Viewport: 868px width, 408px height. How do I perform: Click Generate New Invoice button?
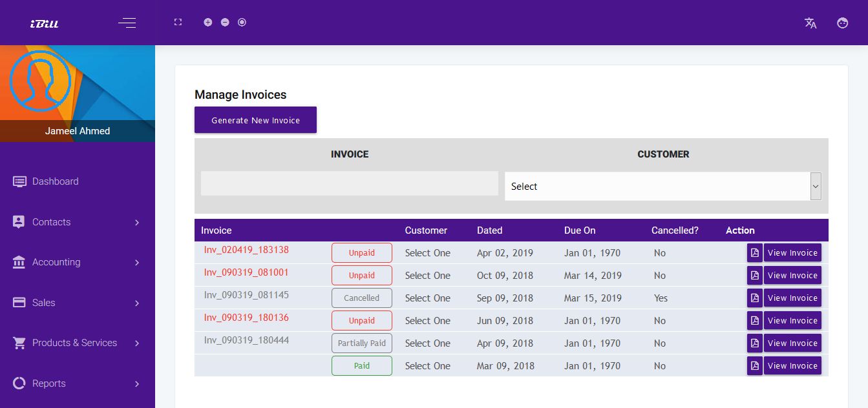coord(255,119)
